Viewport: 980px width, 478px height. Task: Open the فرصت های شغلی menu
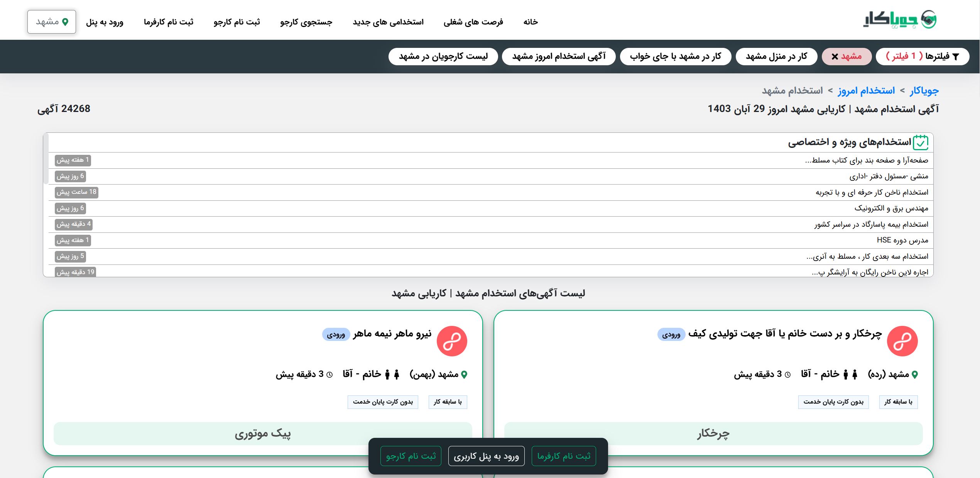(x=473, y=22)
